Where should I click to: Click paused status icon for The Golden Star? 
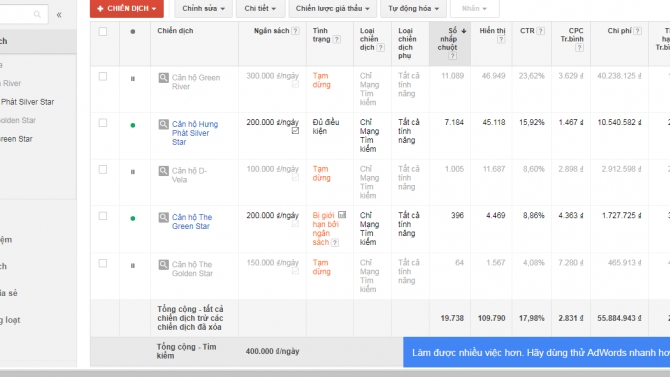pos(133,265)
